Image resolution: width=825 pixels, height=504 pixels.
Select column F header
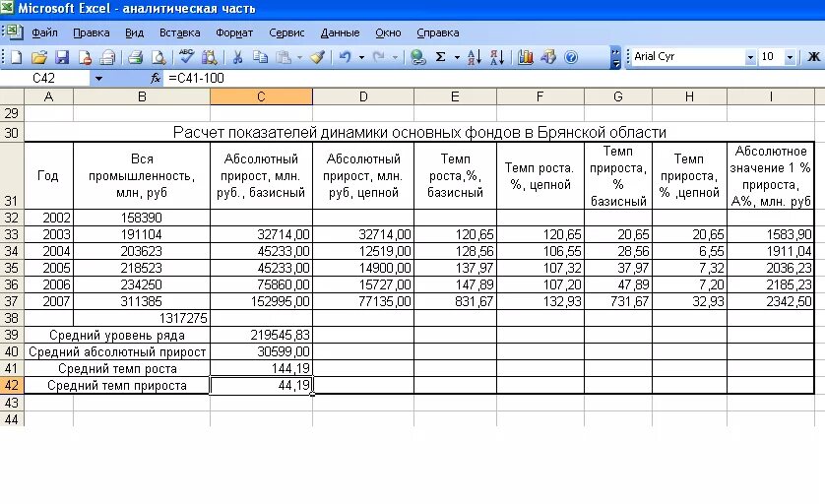[x=539, y=96]
